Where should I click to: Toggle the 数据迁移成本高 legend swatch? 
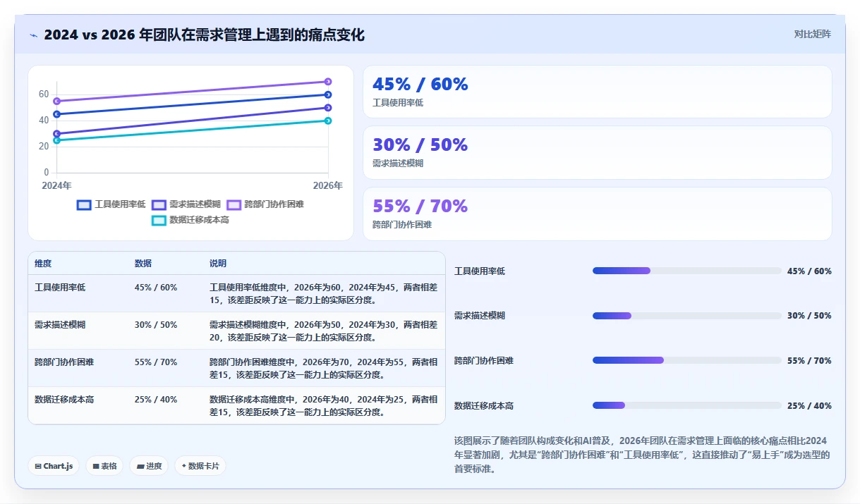[159, 220]
